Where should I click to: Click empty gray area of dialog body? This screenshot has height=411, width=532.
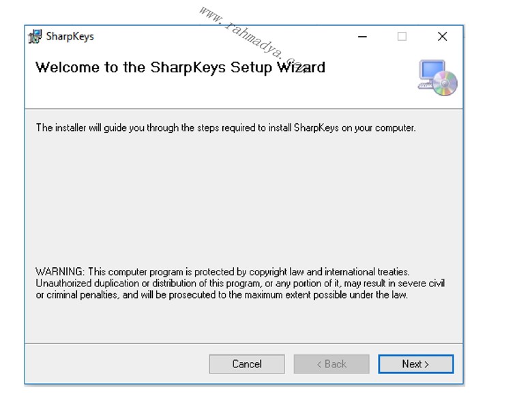coord(239,198)
